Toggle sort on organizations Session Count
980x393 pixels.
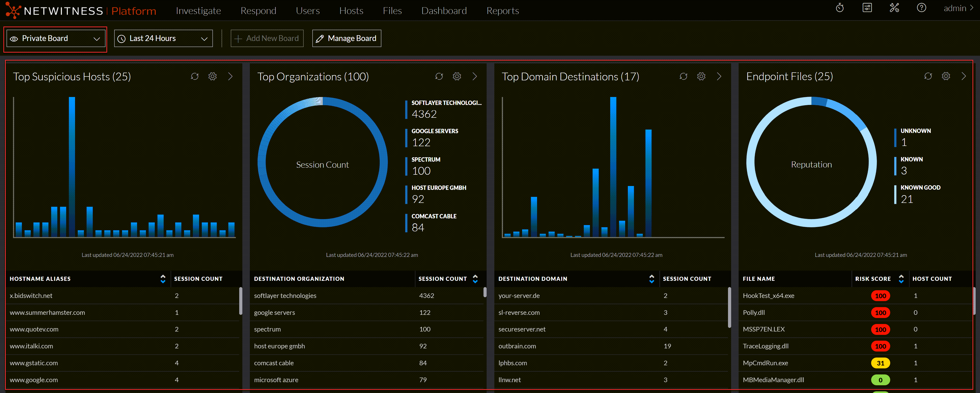[x=475, y=279]
